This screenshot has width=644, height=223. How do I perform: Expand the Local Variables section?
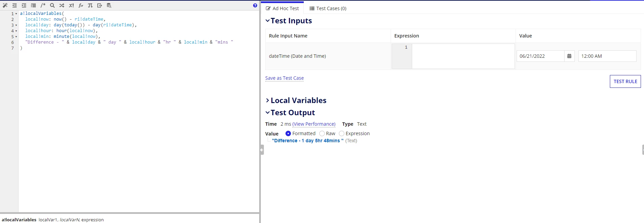click(x=268, y=100)
